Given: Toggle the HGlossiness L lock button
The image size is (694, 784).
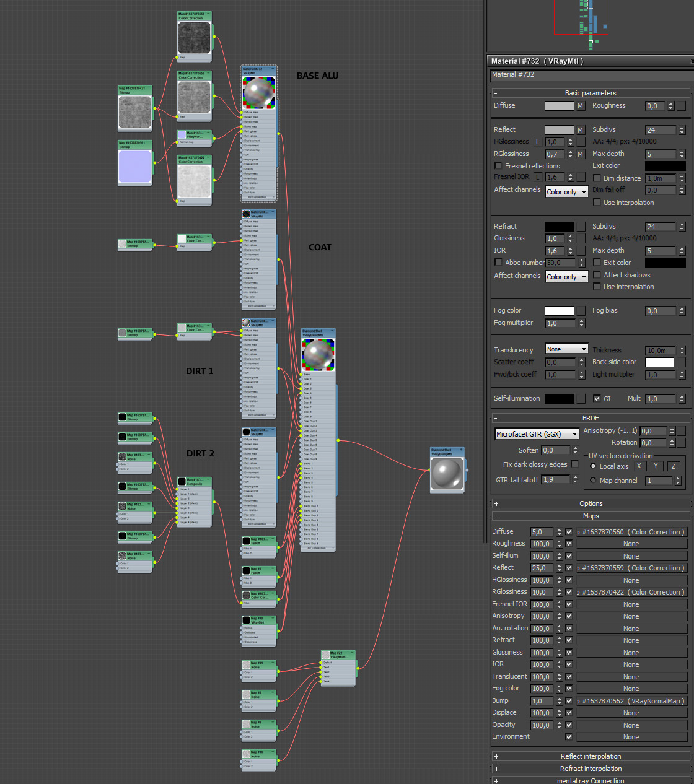Looking at the screenshot, I should 538,142.
